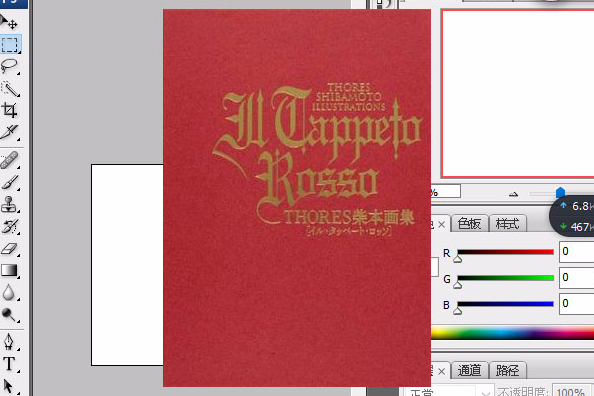
Task: Select the Clone Stamp tool
Action: [x=10, y=204]
